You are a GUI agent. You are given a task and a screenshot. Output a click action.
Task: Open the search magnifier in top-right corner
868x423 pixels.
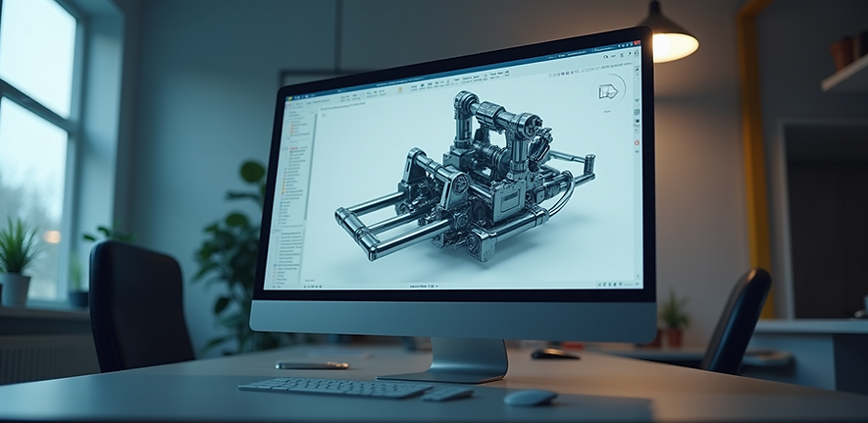point(605,56)
